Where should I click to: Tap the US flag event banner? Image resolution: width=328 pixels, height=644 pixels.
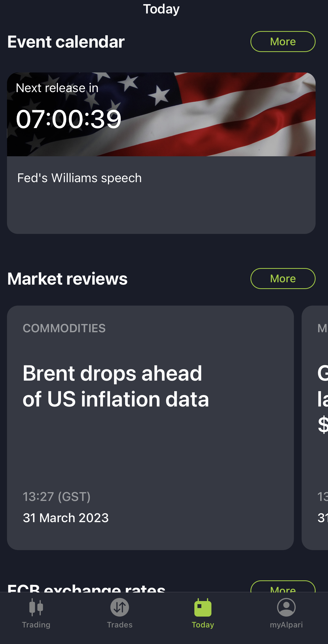coord(161,114)
